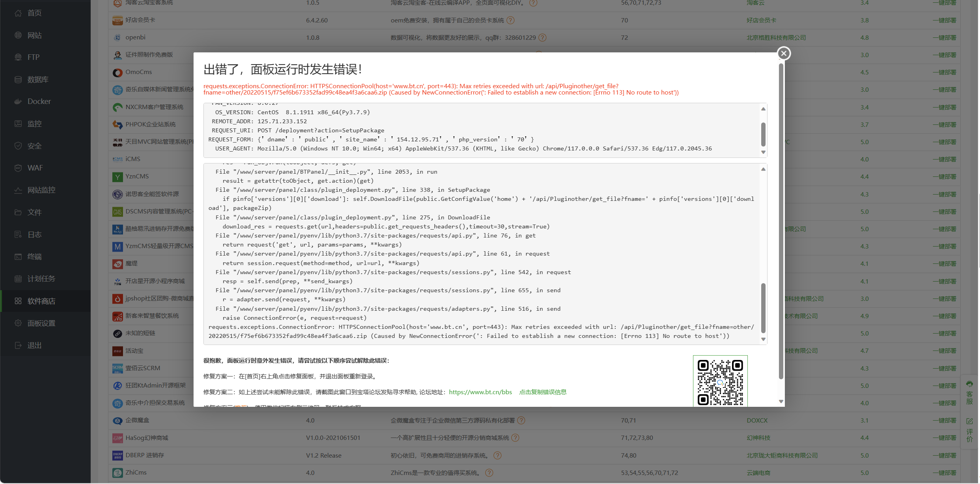Click the YznCMS app icon
Image resolution: width=980 pixels, height=484 pixels.
coord(117,177)
